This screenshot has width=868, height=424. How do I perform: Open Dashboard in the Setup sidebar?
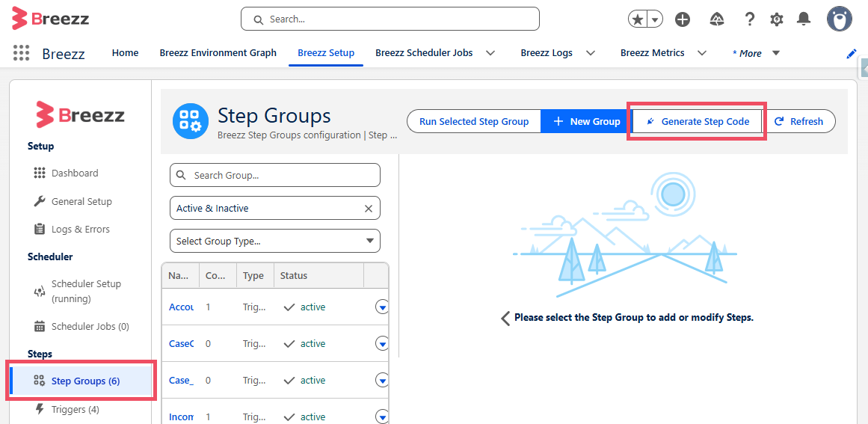click(x=75, y=173)
